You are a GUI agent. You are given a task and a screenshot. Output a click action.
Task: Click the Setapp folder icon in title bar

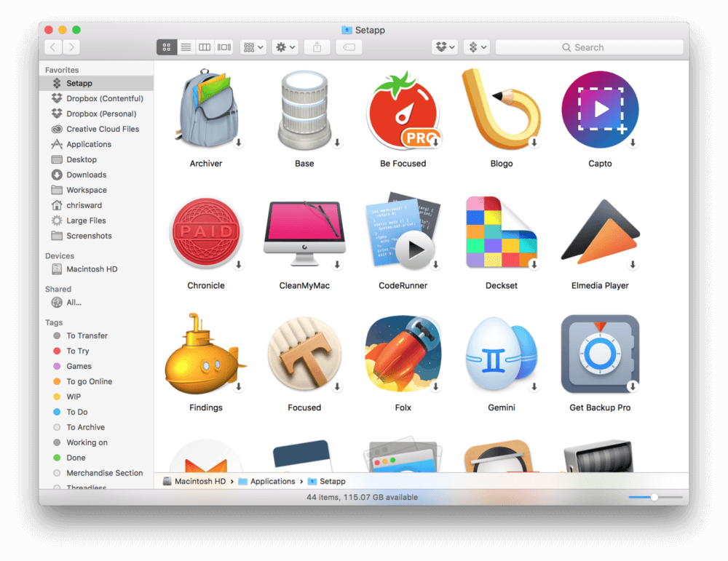pos(347,30)
